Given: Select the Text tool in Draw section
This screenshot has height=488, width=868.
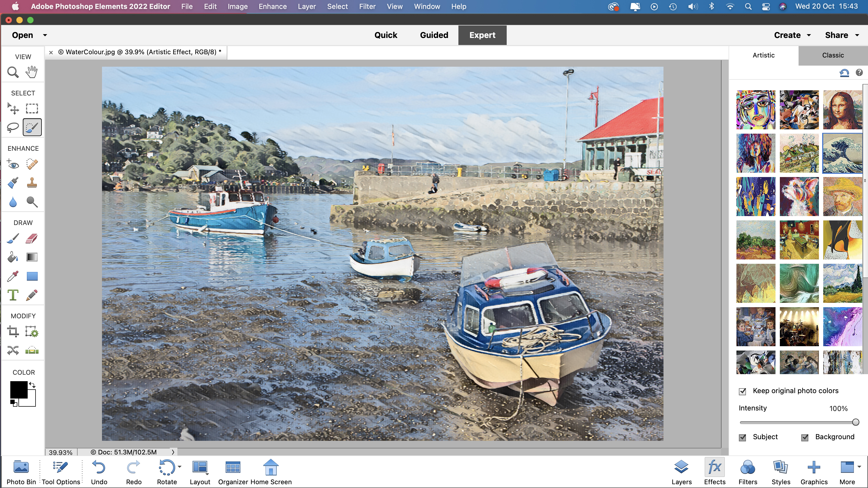Looking at the screenshot, I should click(x=12, y=295).
